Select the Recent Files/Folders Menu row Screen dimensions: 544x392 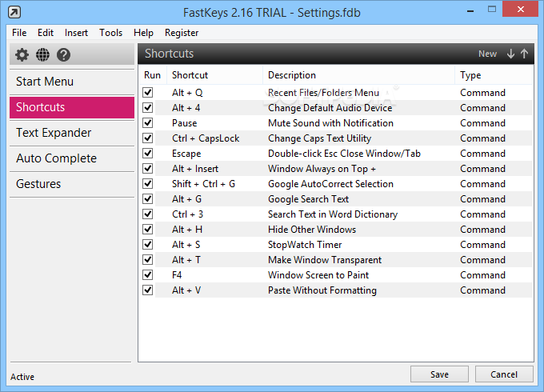pyautogui.click(x=337, y=92)
